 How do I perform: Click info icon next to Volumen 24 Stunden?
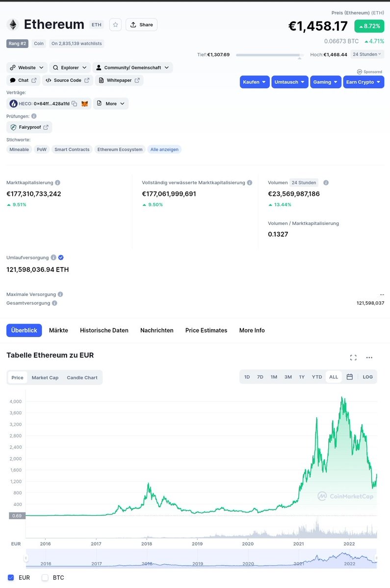coord(326,183)
